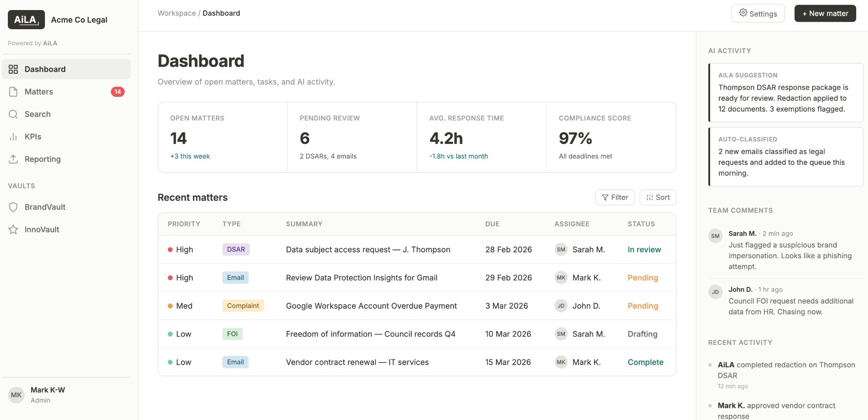
Task: Open the Sort options for Recent matters
Action: point(658,197)
